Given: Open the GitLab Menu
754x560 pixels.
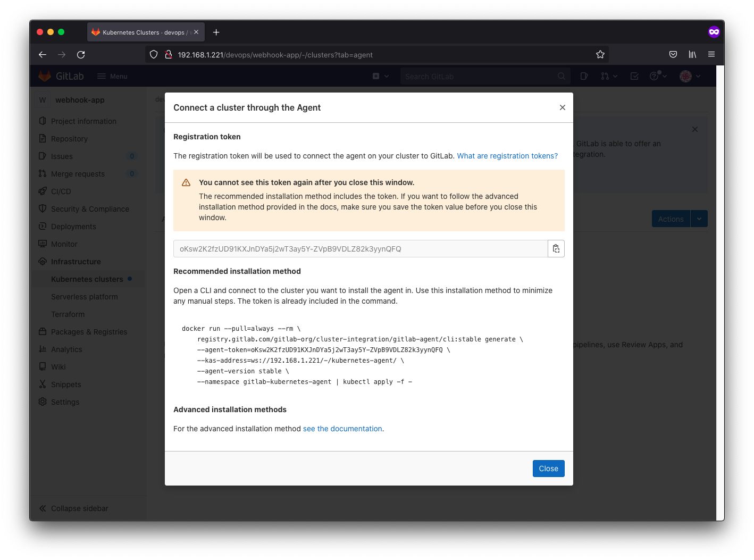Looking at the screenshot, I should click(112, 77).
